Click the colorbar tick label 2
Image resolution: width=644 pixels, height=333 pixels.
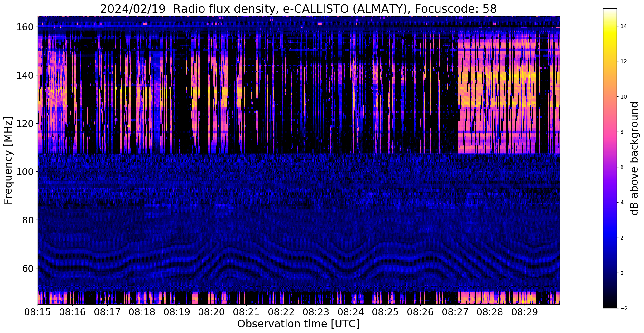click(x=622, y=238)
